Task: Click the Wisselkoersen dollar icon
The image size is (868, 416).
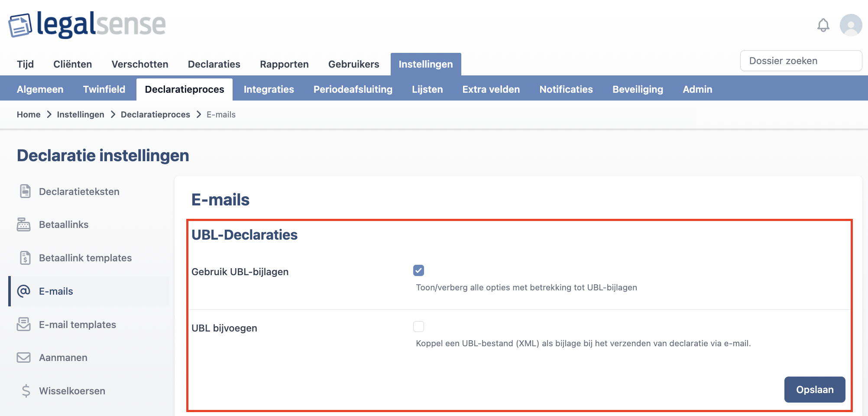Action: pos(26,391)
